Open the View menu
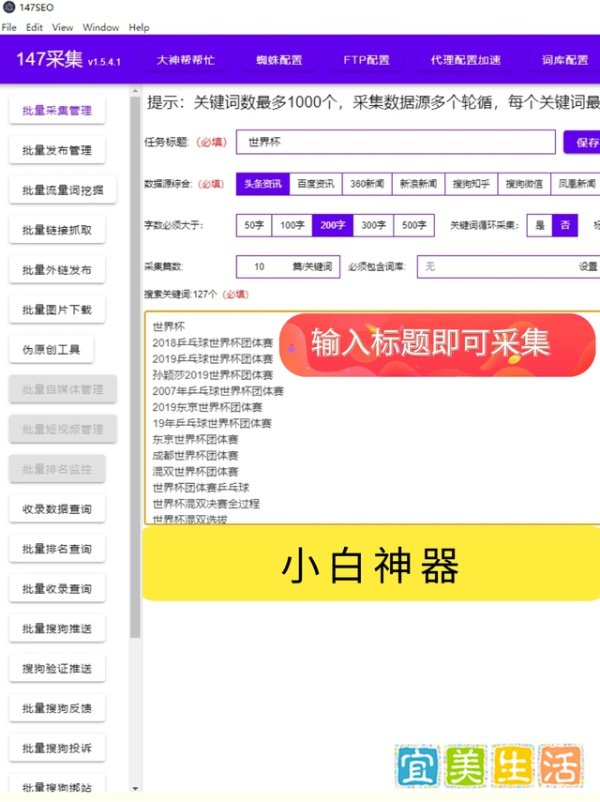Screen dimensions: 600x802 point(62,27)
